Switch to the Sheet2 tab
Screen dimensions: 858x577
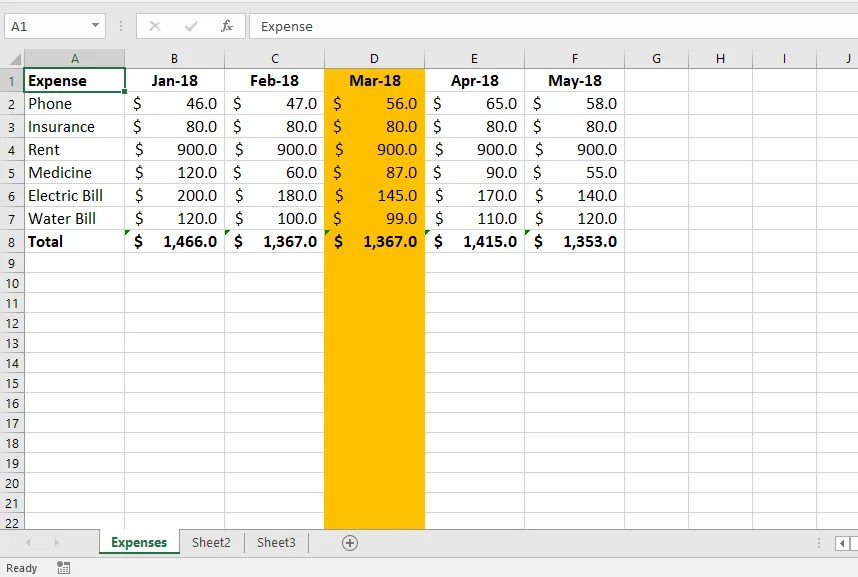[211, 542]
